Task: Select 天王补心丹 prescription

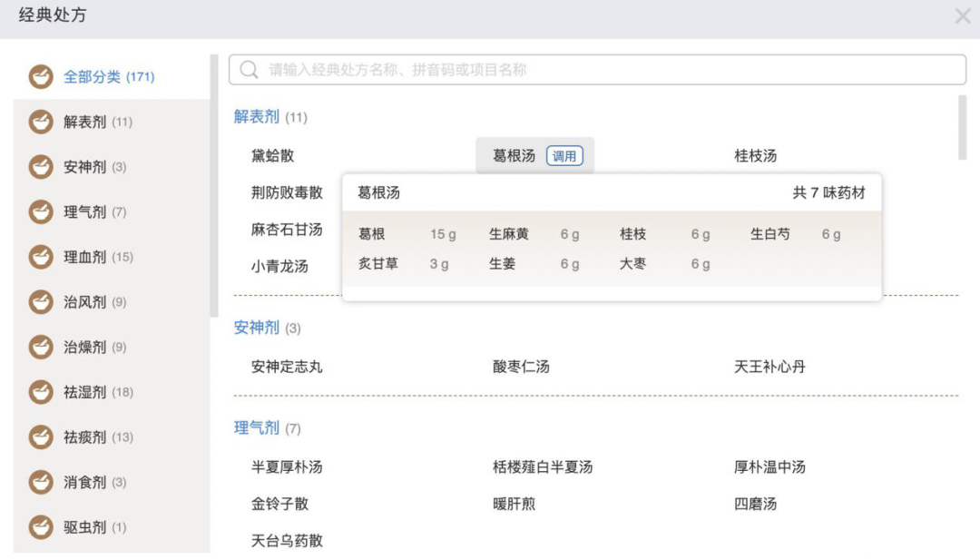Action: [x=769, y=368]
